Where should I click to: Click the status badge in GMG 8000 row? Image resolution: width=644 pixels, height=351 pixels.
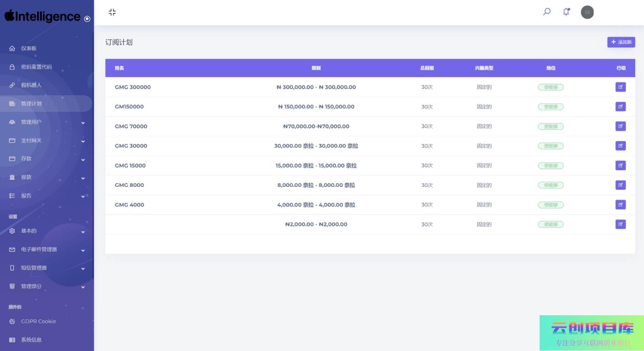click(550, 185)
